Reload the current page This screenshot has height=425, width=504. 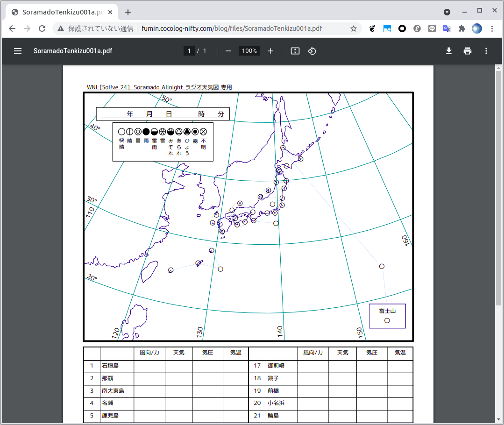[42, 28]
